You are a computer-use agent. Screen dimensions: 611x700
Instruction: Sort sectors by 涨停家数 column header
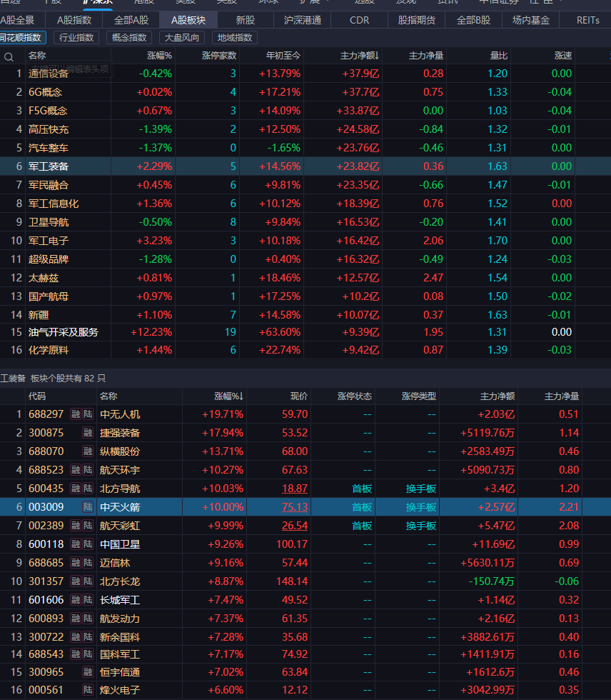[x=218, y=55]
